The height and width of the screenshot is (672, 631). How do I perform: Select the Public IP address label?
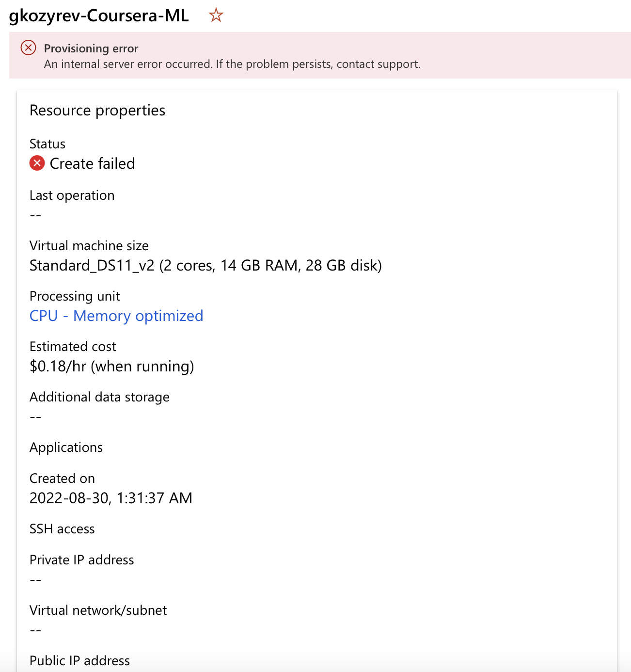[x=79, y=660]
